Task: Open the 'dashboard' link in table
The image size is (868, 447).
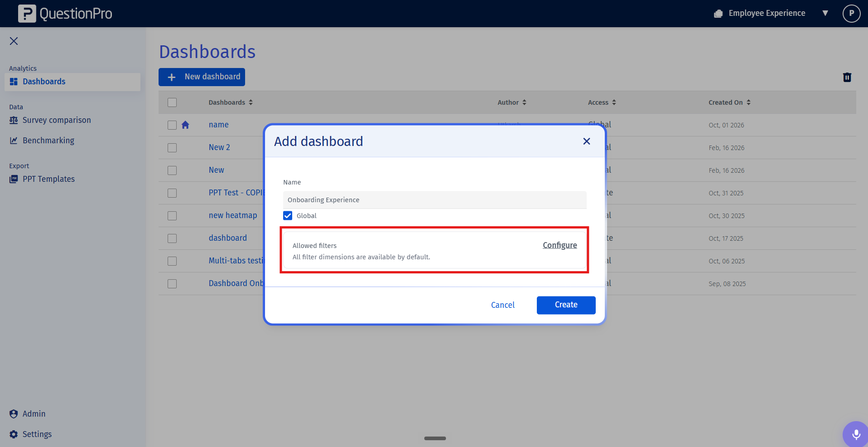Action: coord(228,238)
